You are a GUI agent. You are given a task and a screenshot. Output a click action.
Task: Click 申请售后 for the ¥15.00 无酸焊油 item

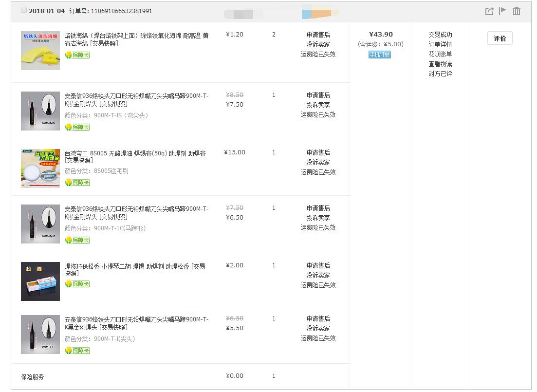click(x=318, y=153)
